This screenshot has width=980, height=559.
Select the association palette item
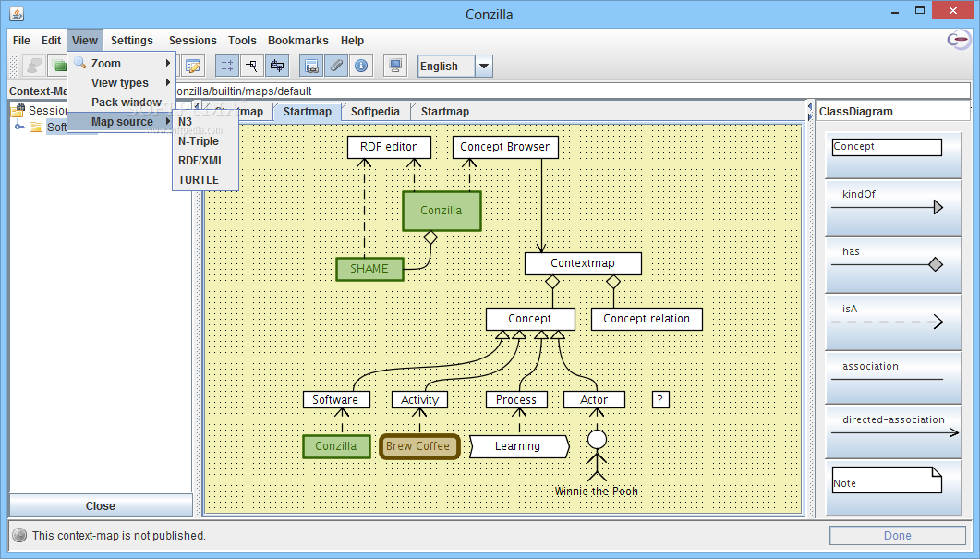tap(893, 378)
